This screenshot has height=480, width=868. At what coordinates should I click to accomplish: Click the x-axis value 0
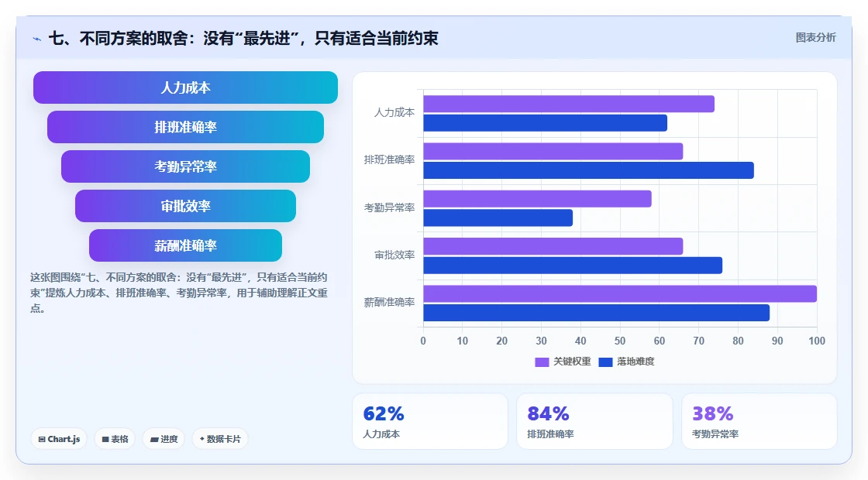pyautogui.click(x=423, y=341)
